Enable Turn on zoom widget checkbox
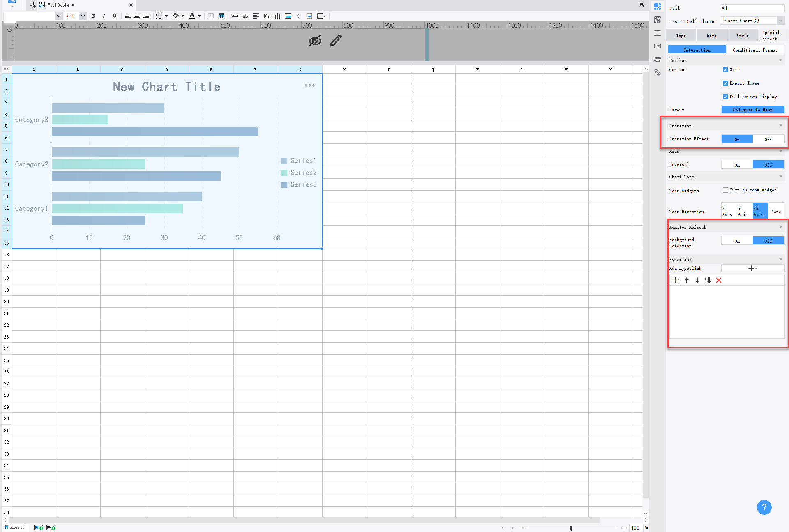Image resolution: width=789 pixels, height=532 pixels. [x=725, y=190]
